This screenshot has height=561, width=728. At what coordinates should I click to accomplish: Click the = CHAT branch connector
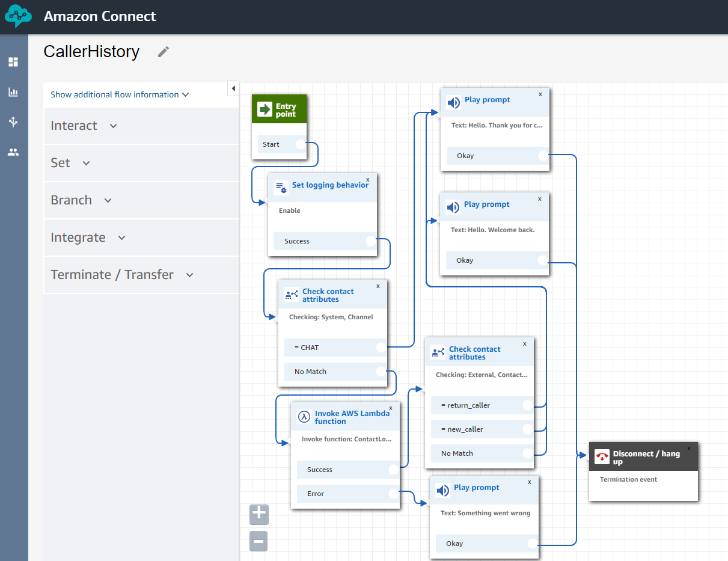click(381, 348)
